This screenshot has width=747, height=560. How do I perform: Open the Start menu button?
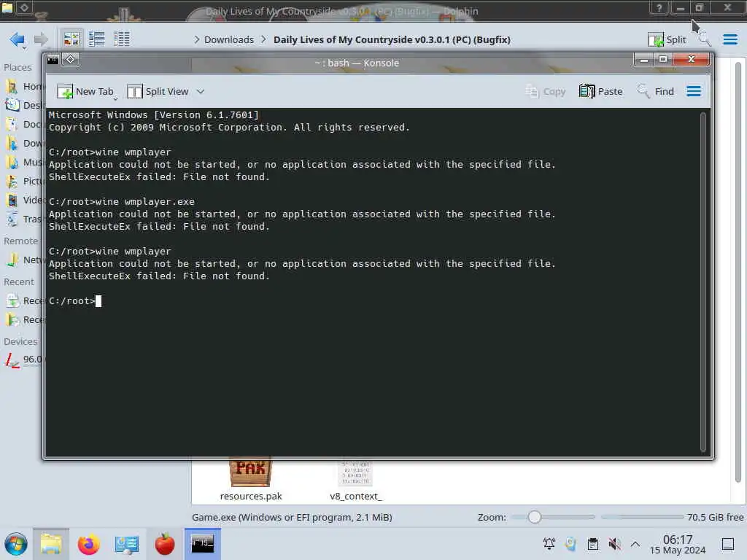16,544
